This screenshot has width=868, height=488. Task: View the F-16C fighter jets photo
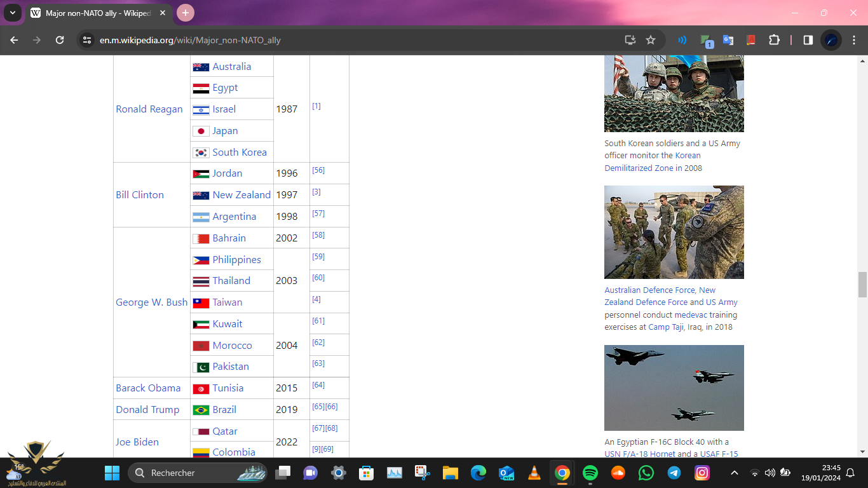tap(674, 388)
